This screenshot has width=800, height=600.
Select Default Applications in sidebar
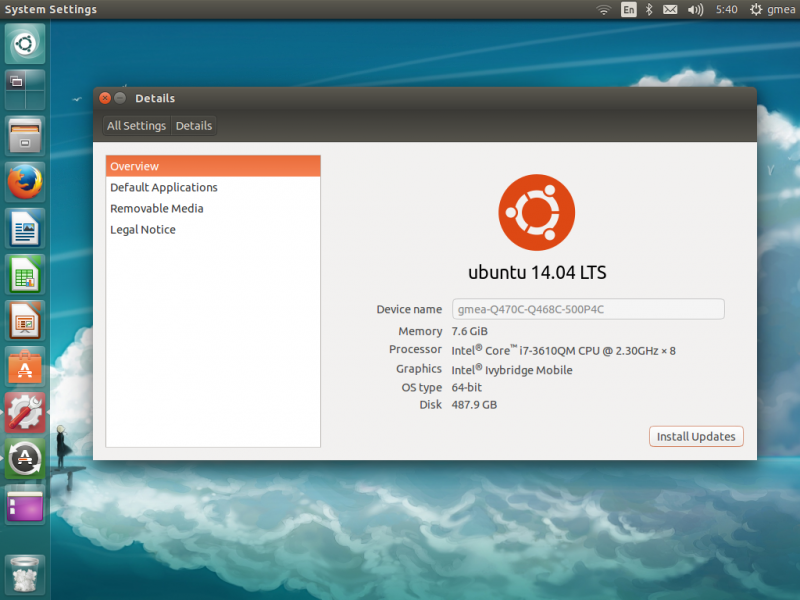pos(213,187)
